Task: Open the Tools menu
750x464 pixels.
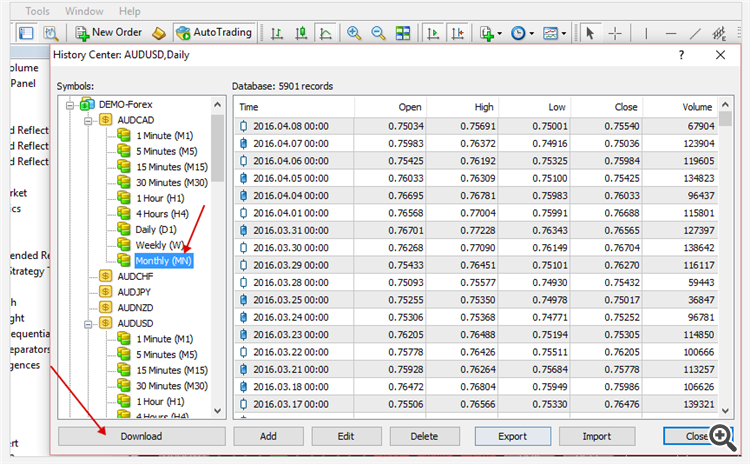Action: pyautogui.click(x=37, y=11)
